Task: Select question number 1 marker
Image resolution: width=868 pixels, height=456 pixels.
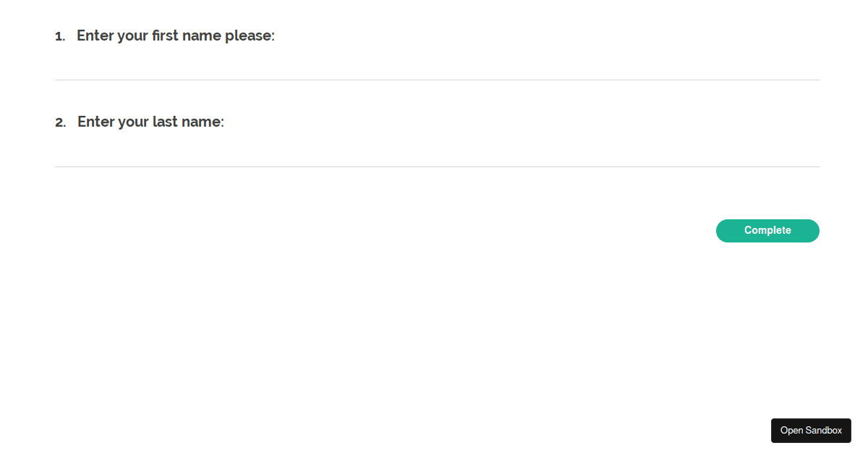Action: 60,36
